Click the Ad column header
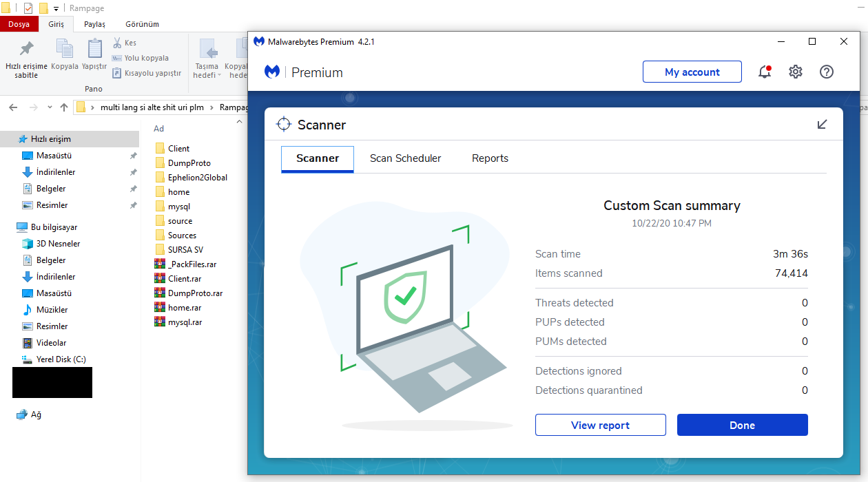This screenshot has width=868, height=482. point(159,129)
